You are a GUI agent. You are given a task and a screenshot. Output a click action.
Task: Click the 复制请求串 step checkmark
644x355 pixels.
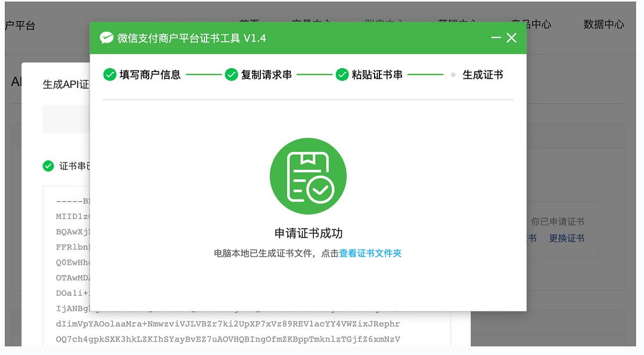231,75
